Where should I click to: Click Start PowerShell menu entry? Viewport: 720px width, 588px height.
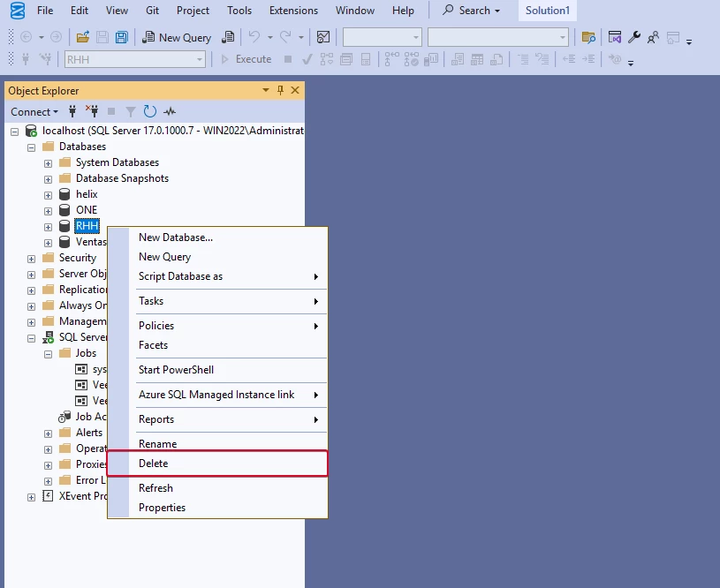pyautogui.click(x=217, y=370)
